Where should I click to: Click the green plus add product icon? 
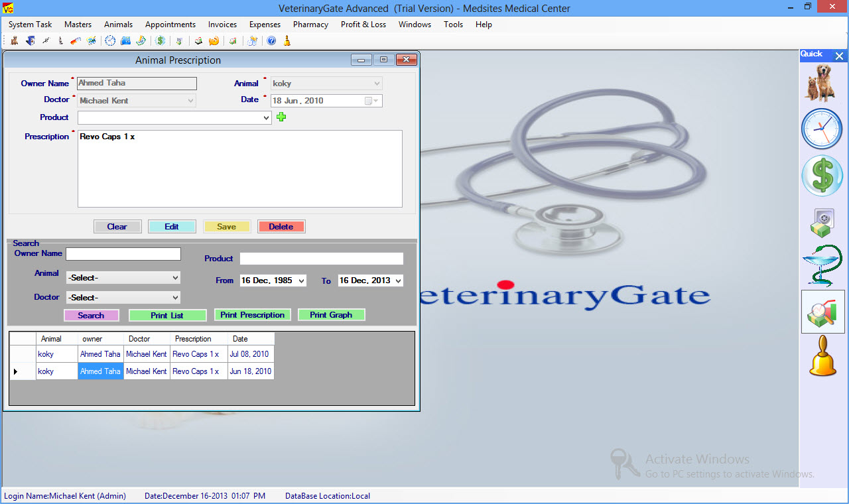pyautogui.click(x=281, y=117)
